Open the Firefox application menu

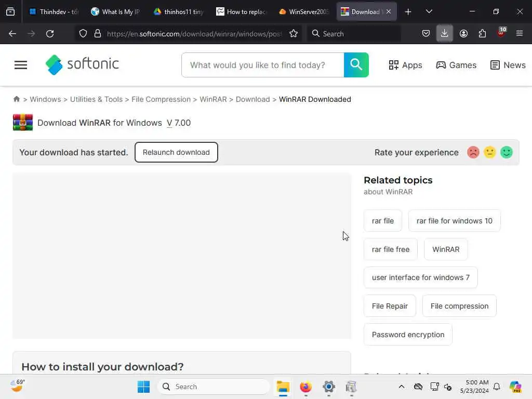[x=520, y=34]
